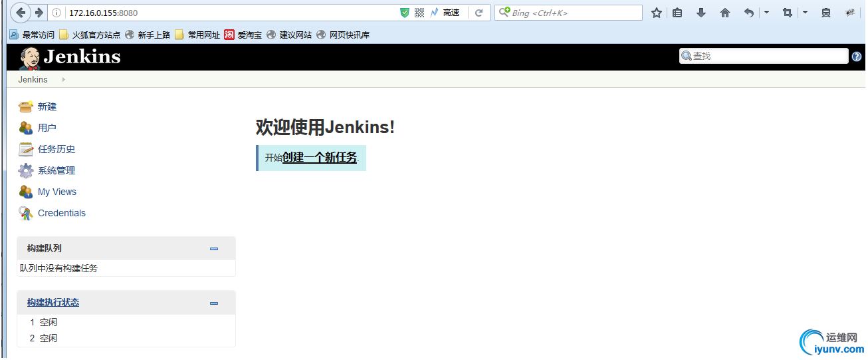Reload the page with refresh icon
The width and height of the screenshot is (868, 360).
pyautogui.click(x=479, y=13)
